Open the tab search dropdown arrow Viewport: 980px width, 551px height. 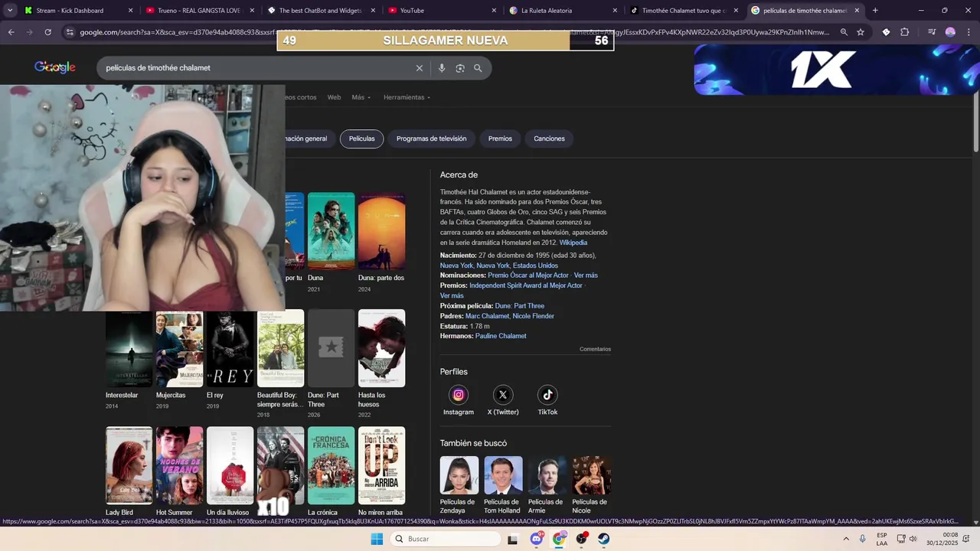point(10,11)
